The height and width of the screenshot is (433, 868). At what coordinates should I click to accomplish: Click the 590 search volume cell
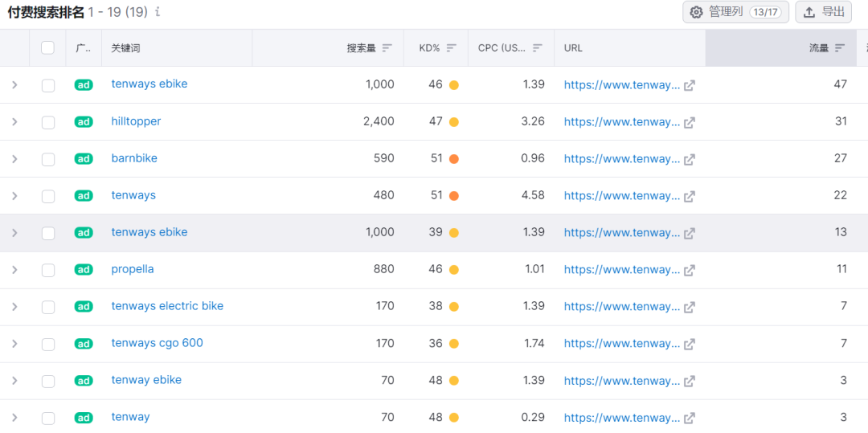coord(383,158)
